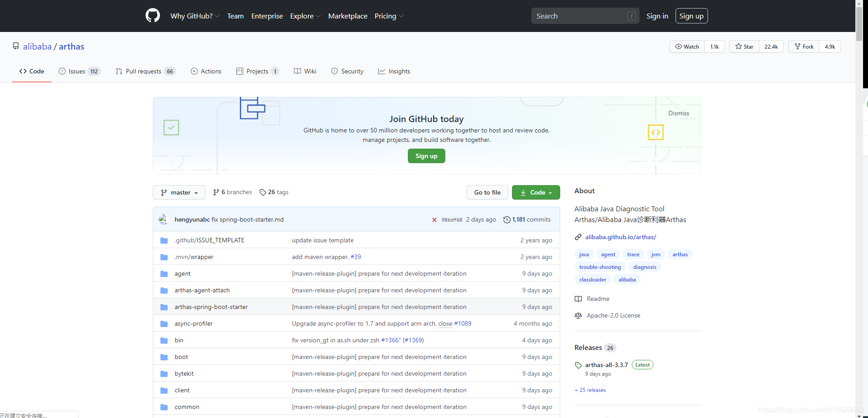Screen dimensions: 868x418
Task: Open the GitHub Octocat logo homepage
Action: [153, 16]
